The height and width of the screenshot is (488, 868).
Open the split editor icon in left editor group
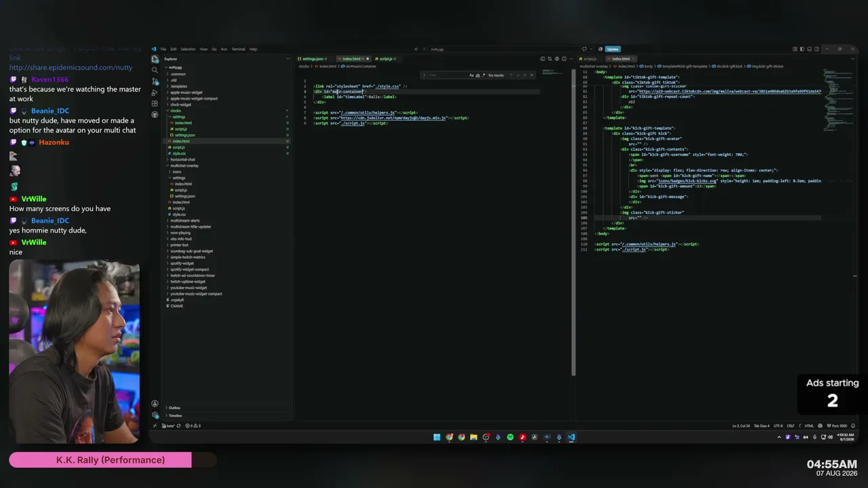564,59
